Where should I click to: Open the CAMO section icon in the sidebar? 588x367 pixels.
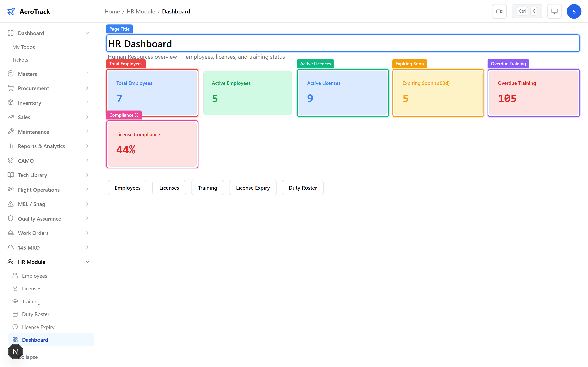pyautogui.click(x=11, y=160)
